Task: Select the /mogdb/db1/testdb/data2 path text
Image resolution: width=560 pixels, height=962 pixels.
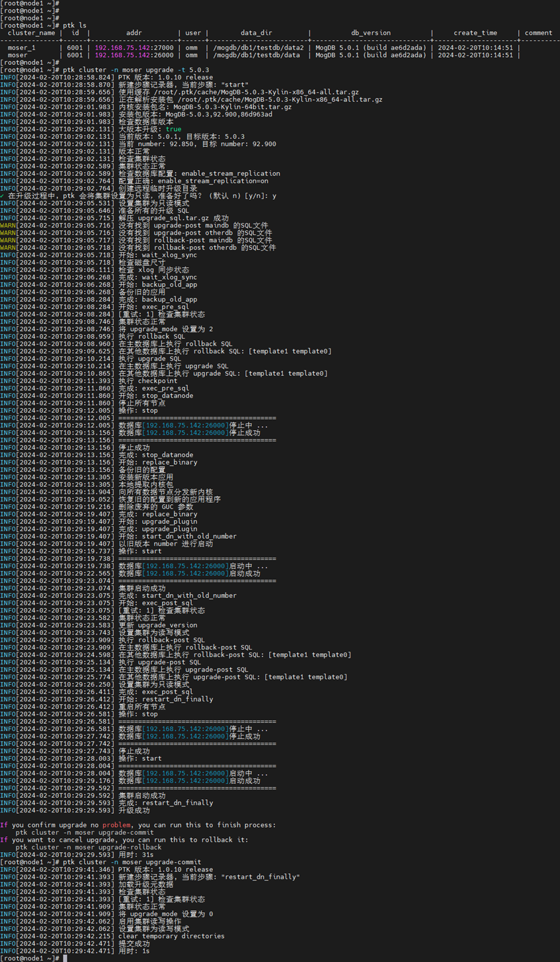Action: tap(258, 48)
